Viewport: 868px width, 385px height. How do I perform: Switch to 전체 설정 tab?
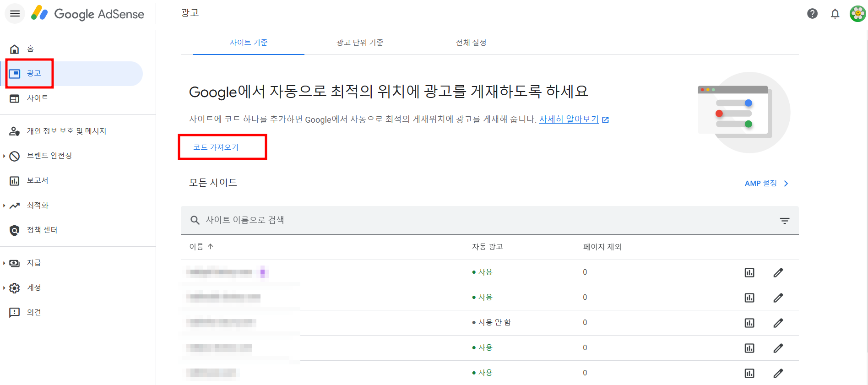point(471,43)
